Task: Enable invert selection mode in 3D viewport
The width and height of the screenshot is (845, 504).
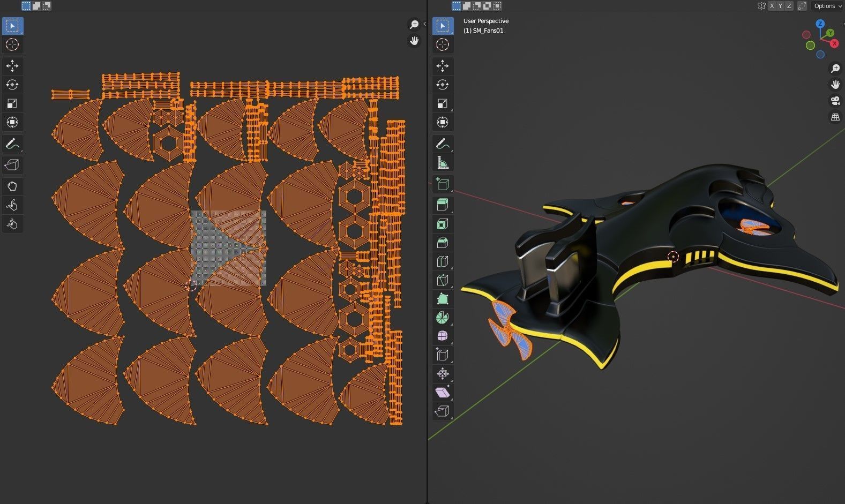Action: click(487, 6)
